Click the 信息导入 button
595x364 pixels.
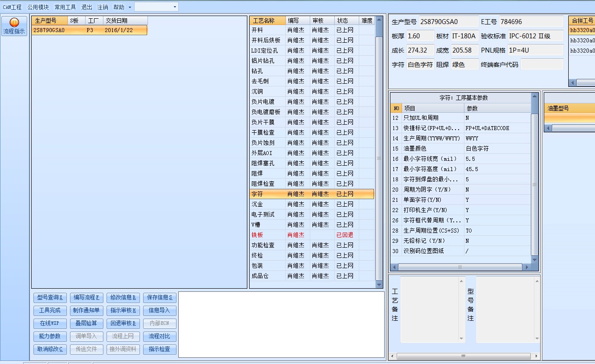[x=160, y=311]
